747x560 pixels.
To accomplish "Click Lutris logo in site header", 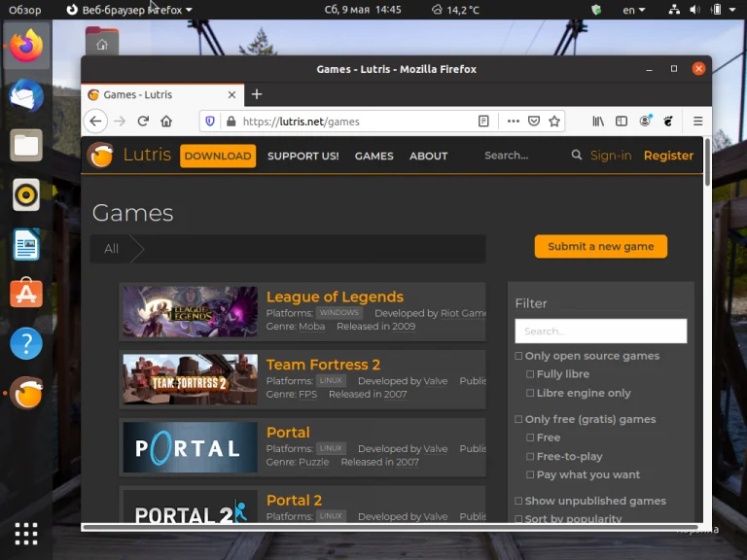I will click(x=100, y=156).
